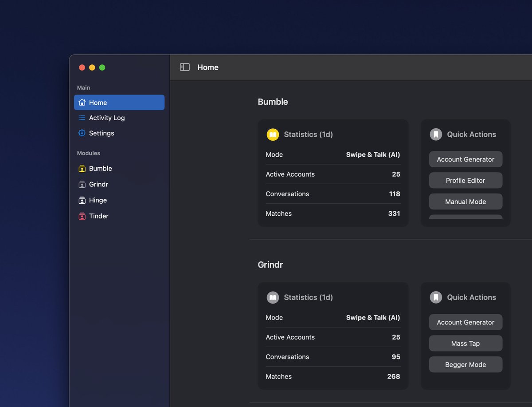Click Account Generator under Grindr
Viewport: 532px width, 407px height.
465,322
